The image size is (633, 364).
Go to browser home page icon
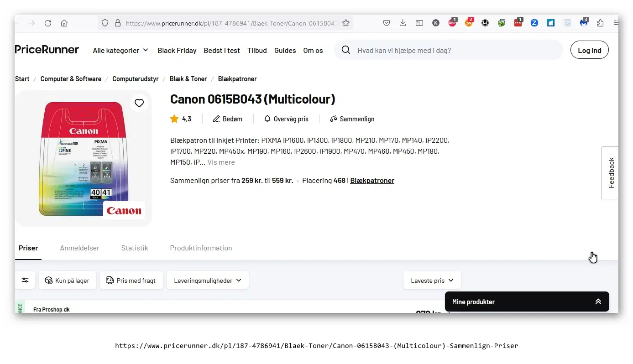click(x=64, y=23)
